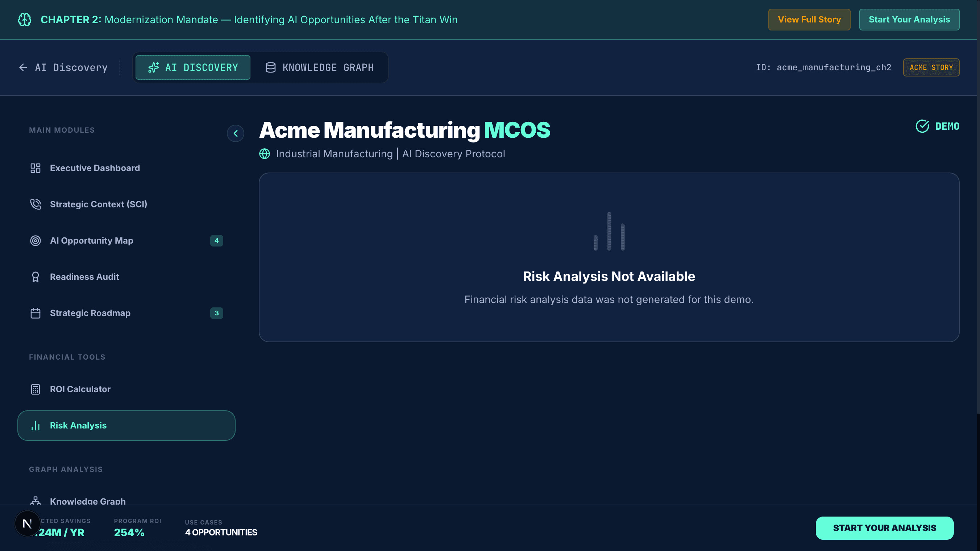Click the back arrow beside AI Discovery
The height and width of the screenshot is (551, 980).
[23, 67]
